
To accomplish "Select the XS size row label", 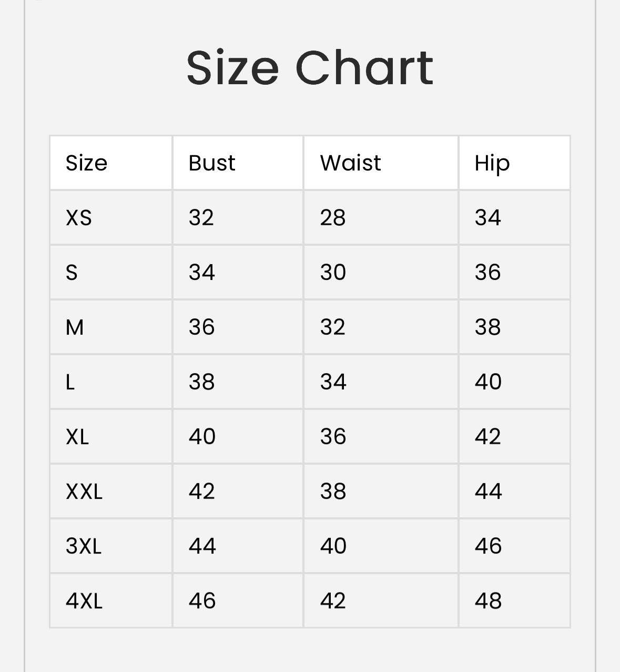I will pos(79,218).
